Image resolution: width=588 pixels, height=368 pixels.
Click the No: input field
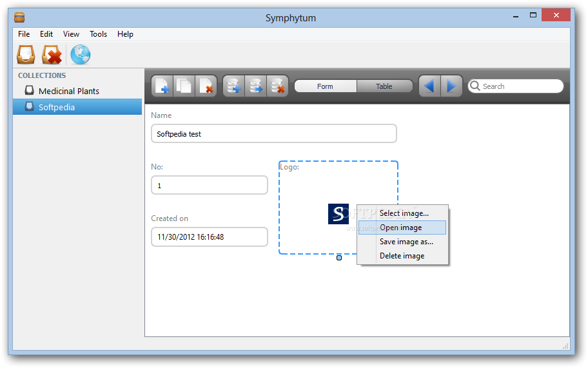[210, 185]
